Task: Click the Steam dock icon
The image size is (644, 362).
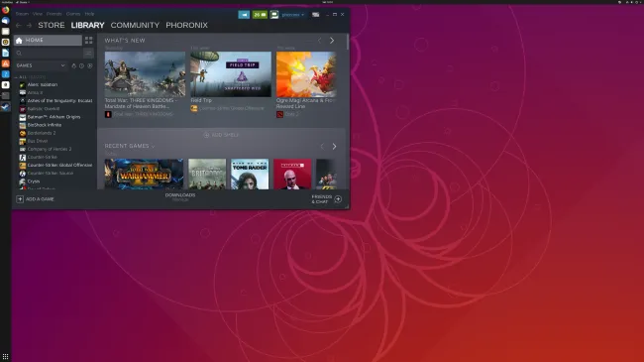Action: (5, 106)
